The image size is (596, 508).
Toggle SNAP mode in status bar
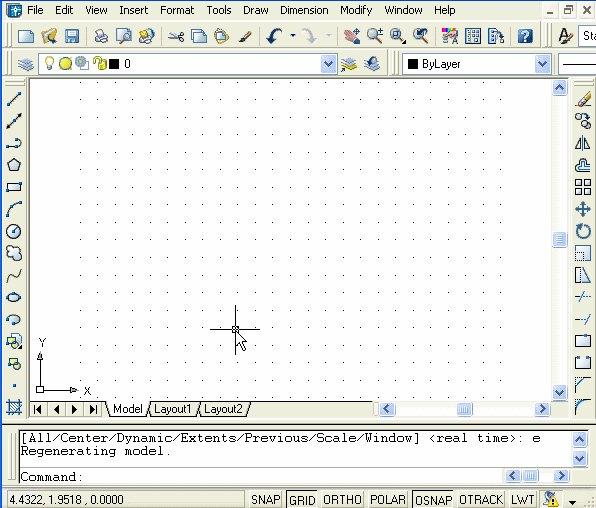pyautogui.click(x=265, y=499)
